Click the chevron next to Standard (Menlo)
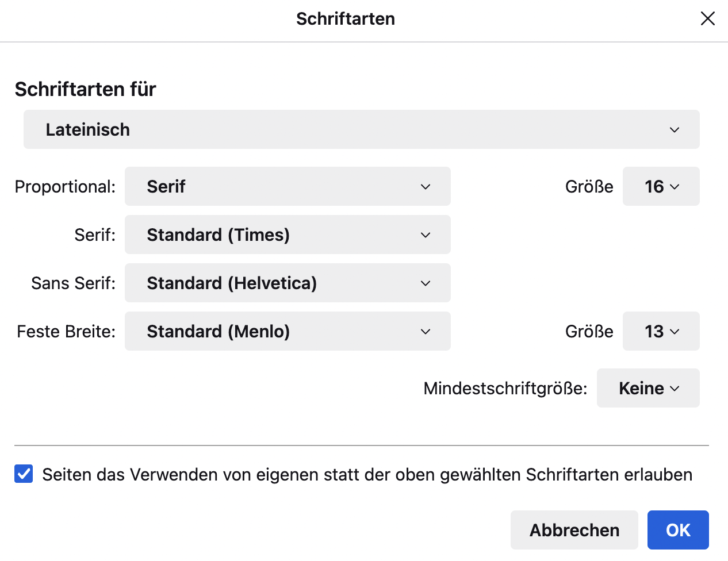Image resolution: width=728 pixels, height=561 pixels. click(x=426, y=332)
